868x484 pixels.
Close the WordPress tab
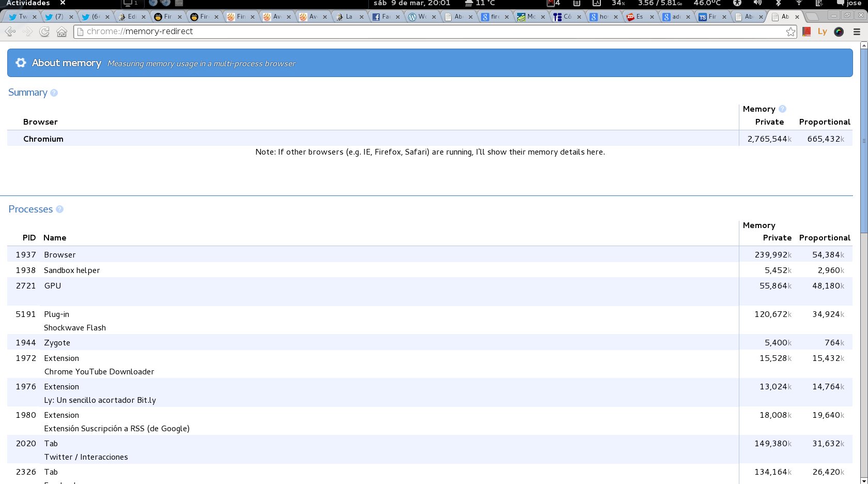click(x=434, y=17)
